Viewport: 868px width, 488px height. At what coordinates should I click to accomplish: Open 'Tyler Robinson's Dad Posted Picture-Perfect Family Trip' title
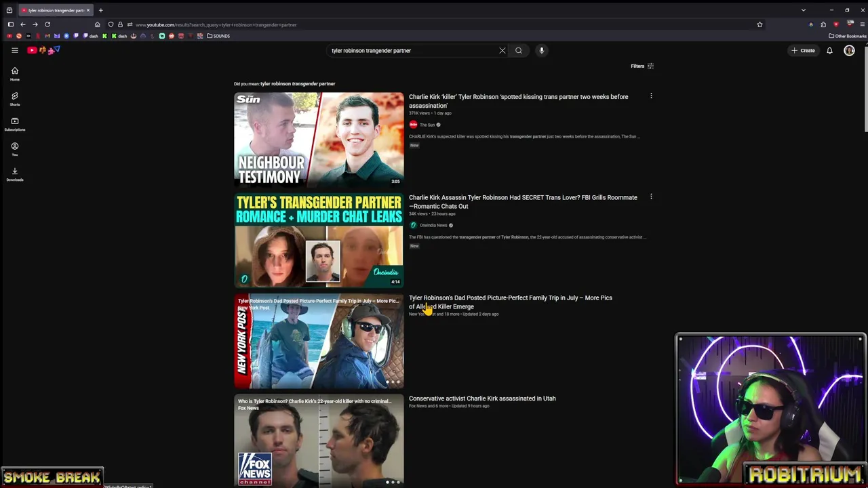(510, 302)
